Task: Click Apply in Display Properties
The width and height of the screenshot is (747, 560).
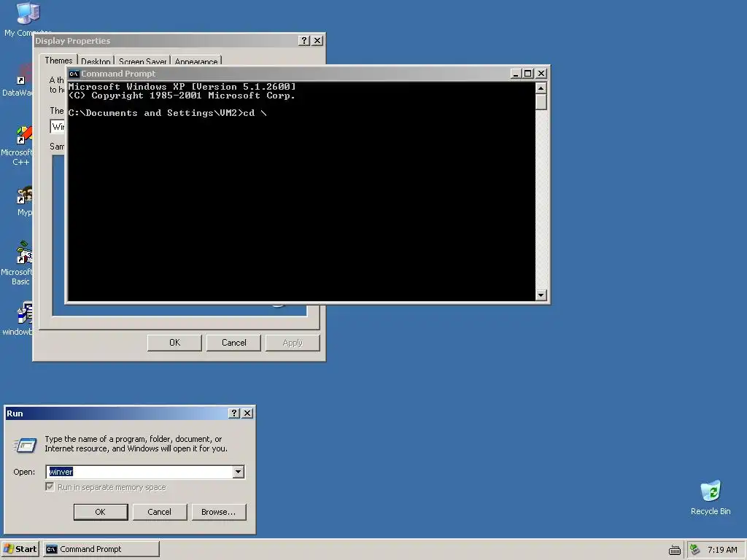Action: coord(293,343)
